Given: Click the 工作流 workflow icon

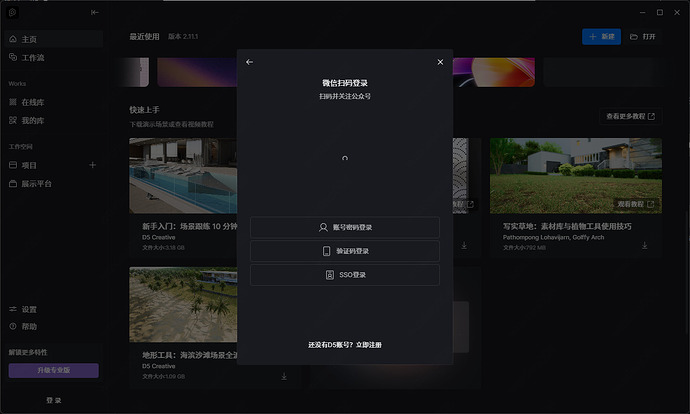Looking at the screenshot, I should point(13,57).
